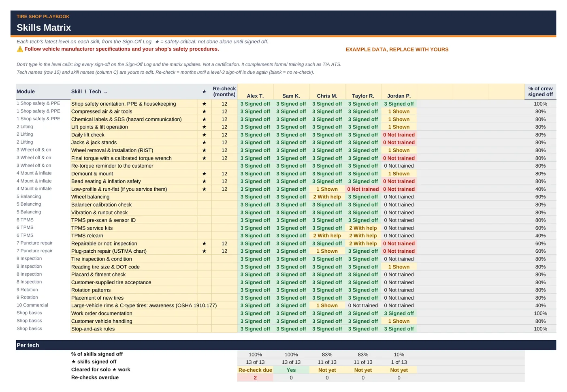Click the '% of crew signed off' header
567x392 pixels.
click(x=540, y=92)
